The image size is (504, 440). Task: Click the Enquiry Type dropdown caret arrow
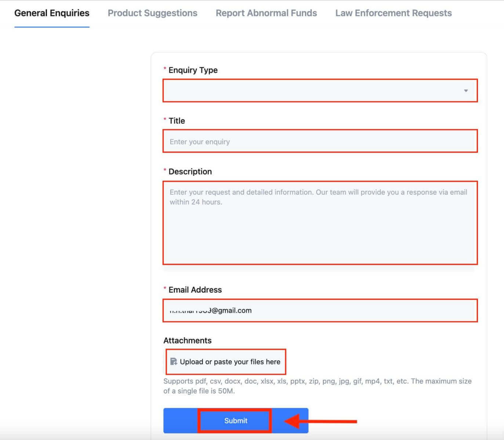(x=465, y=91)
